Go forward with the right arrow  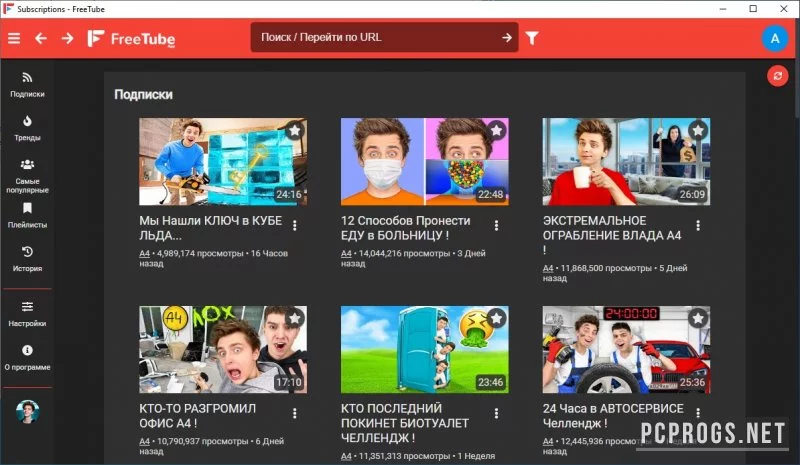(67, 38)
